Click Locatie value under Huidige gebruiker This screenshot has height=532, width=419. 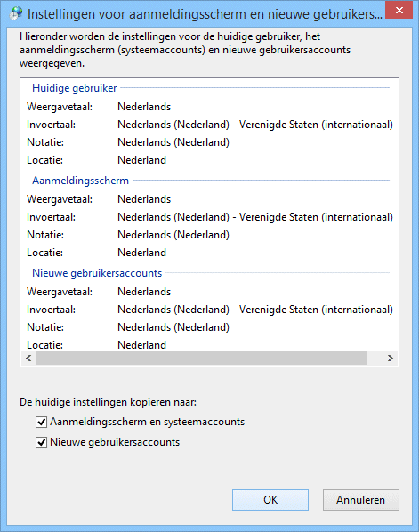point(141,160)
